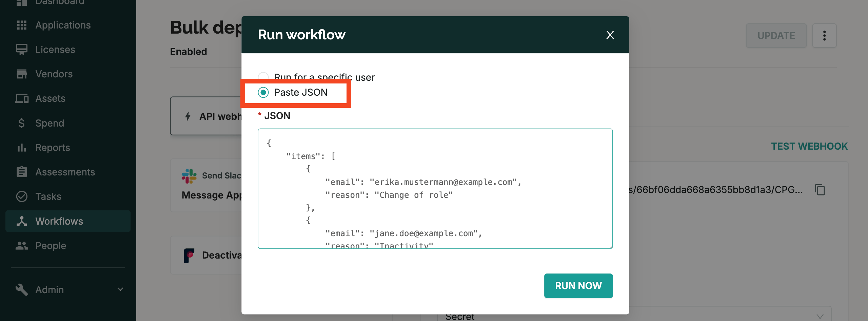Click inside the JSON text area
The width and height of the screenshot is (868, 321).
tap(435, 189)
